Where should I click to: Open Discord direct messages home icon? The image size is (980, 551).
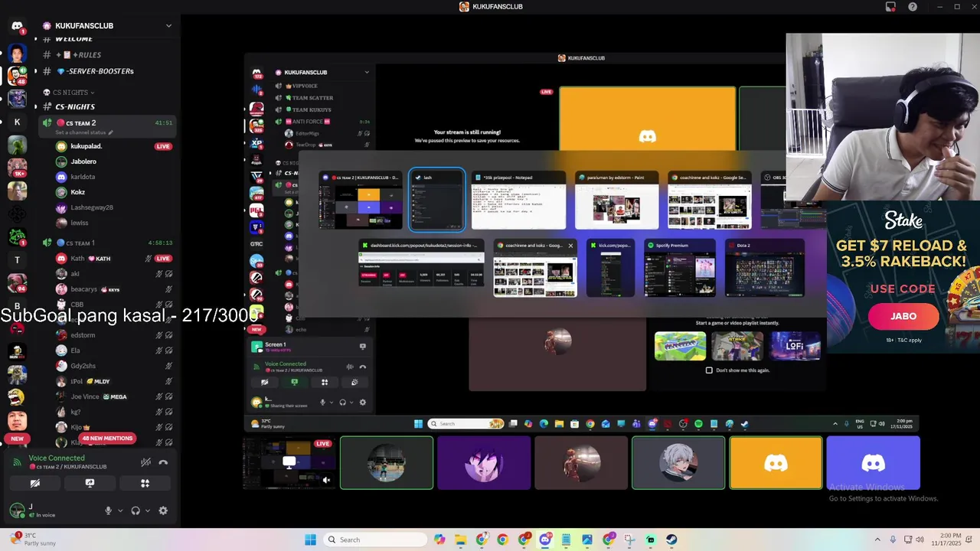pos(17,26)
